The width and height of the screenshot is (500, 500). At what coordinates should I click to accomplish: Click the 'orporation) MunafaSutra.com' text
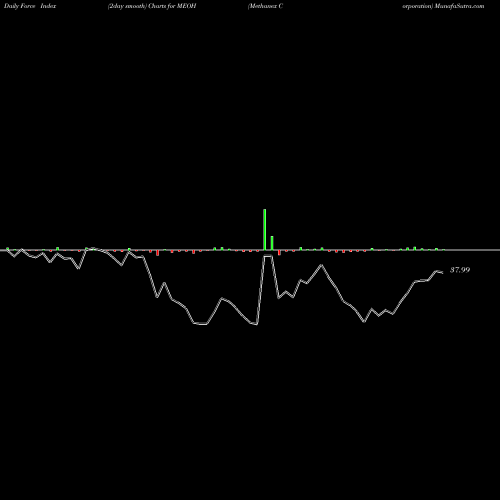click(443, 6)
